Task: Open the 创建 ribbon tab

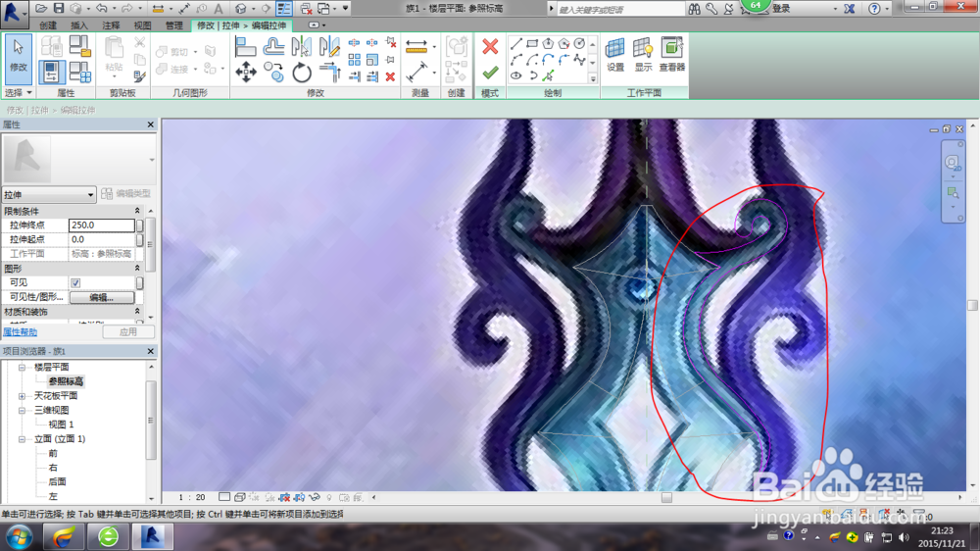Action: click(x=48, y=25)
